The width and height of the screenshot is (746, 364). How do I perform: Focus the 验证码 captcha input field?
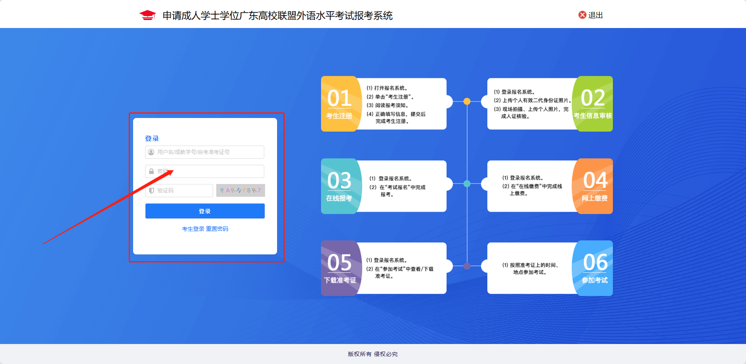click(179, 190)
